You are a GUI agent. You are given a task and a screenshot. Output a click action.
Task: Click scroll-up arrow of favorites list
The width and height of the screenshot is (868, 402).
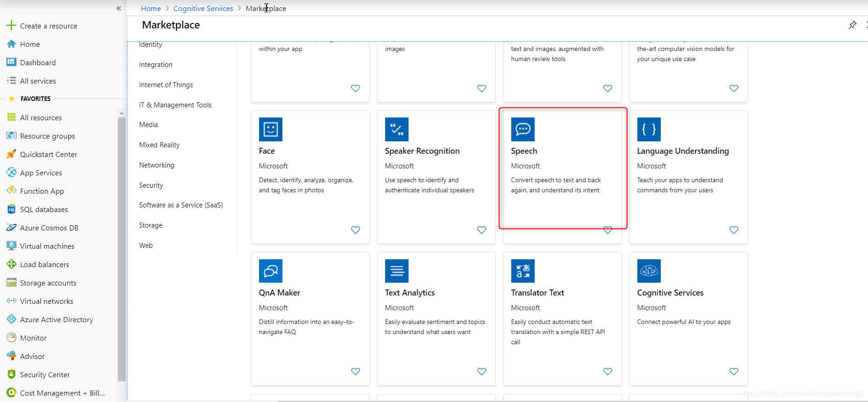pos(122,113)
